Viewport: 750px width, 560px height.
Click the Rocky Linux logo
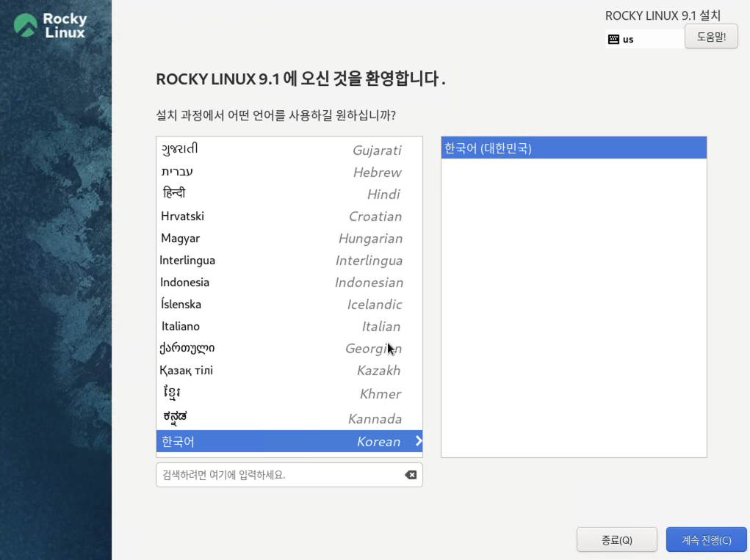click(x=50, y=26)
